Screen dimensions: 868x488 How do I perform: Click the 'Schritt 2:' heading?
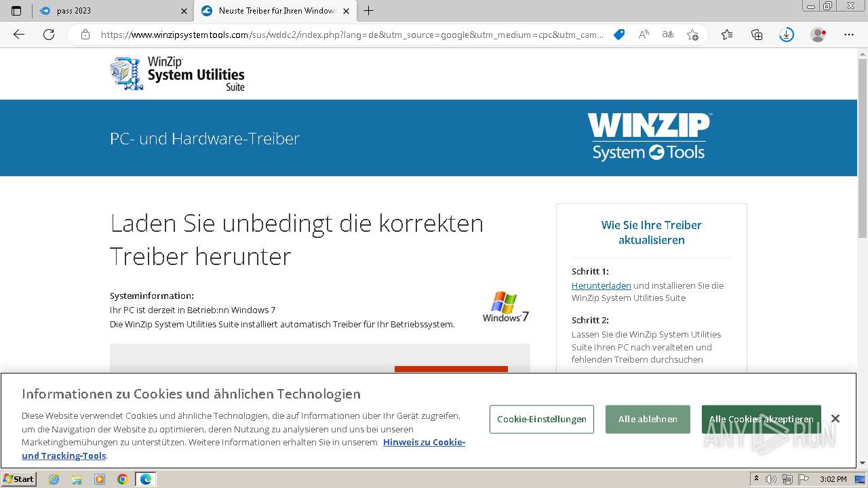click(590, 320)
